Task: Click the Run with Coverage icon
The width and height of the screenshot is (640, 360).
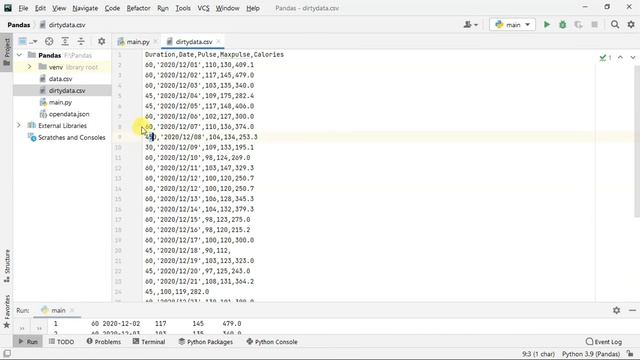Action: coord(578,25)
